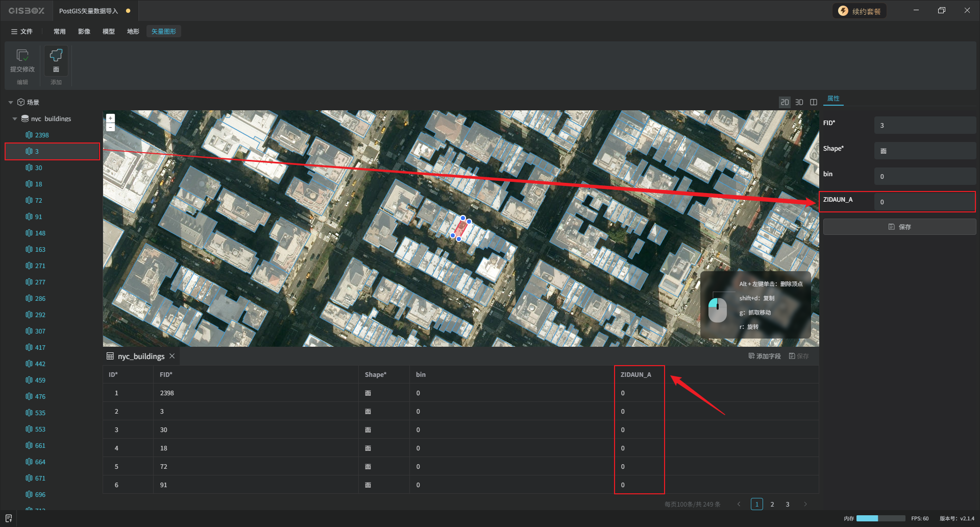Click the submit changes (提交修改) icon
The height and width of the screenshot is (527, 980).
coord(22,56)
